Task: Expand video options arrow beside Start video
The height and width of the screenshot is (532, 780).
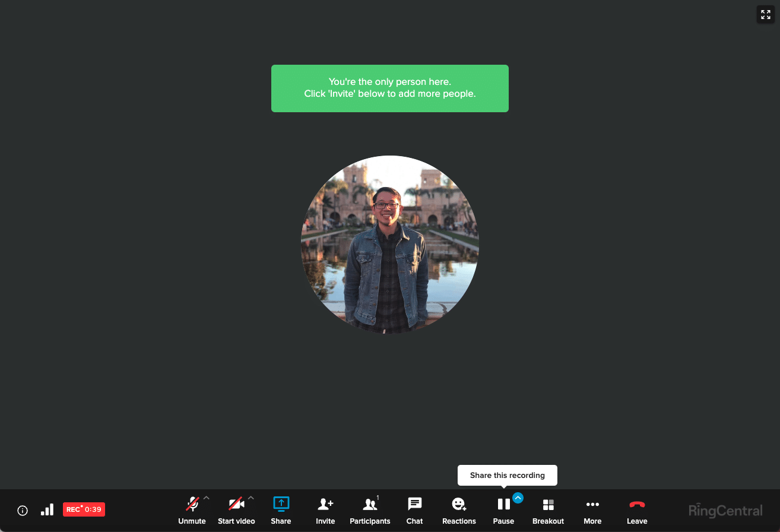Action: [251, 498]
